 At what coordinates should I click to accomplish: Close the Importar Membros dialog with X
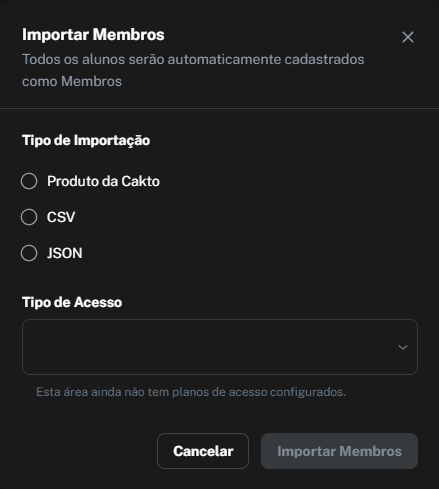point(408,37)
